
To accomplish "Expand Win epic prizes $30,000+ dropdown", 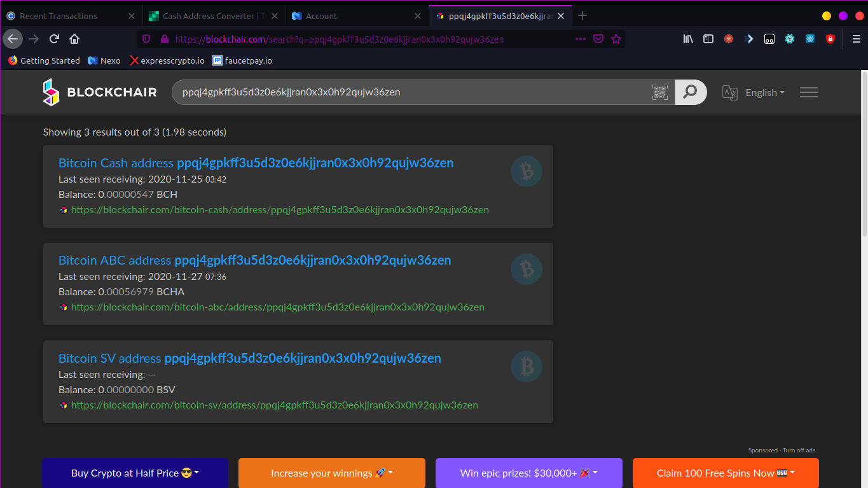I will (x=529, y=473).
